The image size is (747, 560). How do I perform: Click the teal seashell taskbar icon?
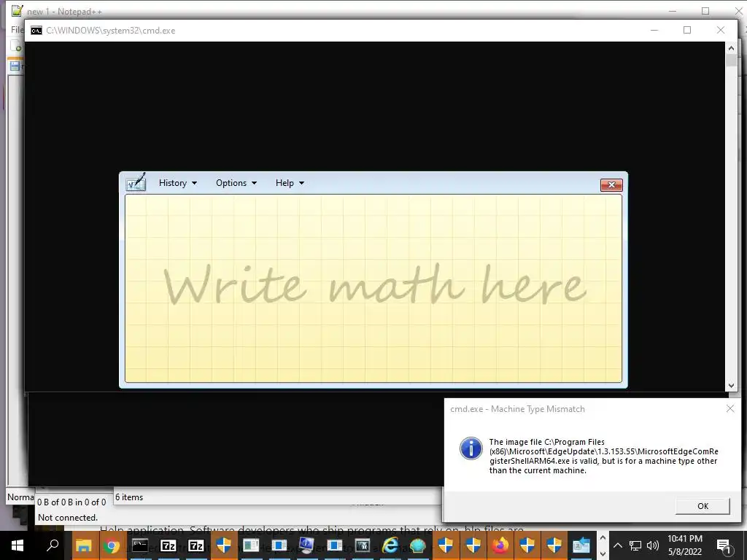[418, 545]
